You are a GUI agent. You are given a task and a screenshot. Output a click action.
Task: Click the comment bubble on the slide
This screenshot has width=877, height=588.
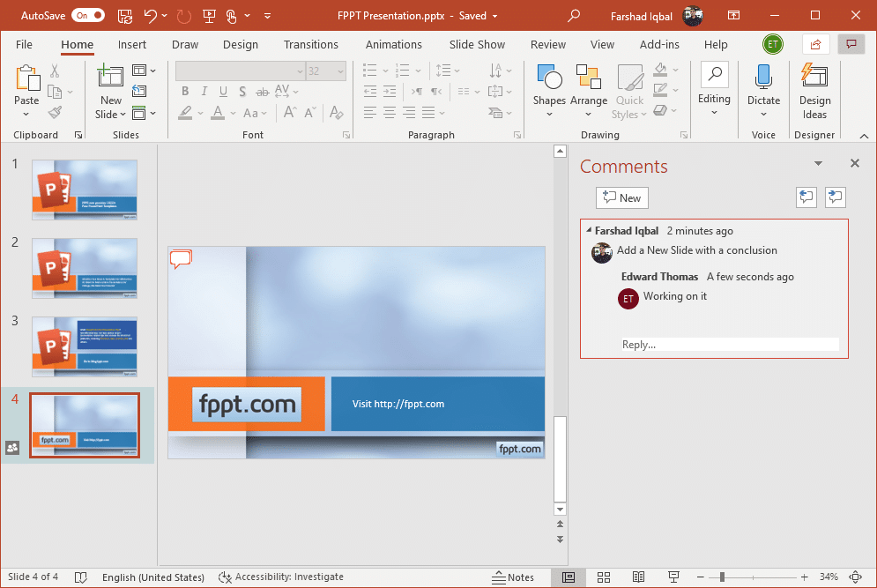point(181,259)
